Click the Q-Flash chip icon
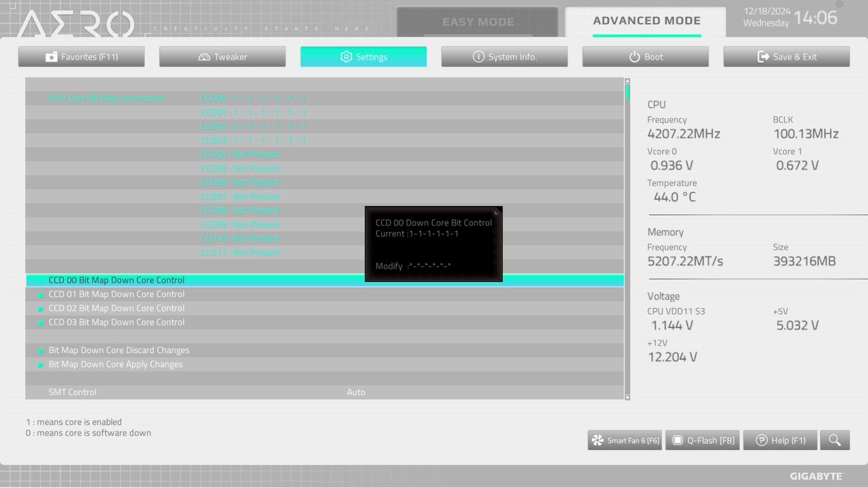Screen dimensions: 868x488 tap(677, 441)
